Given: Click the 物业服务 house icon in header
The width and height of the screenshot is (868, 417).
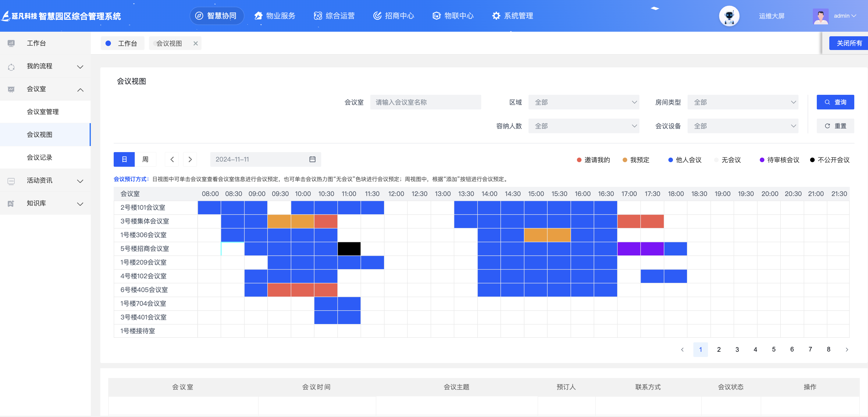Looking at the screenshot, I should (x=258, y=16).
